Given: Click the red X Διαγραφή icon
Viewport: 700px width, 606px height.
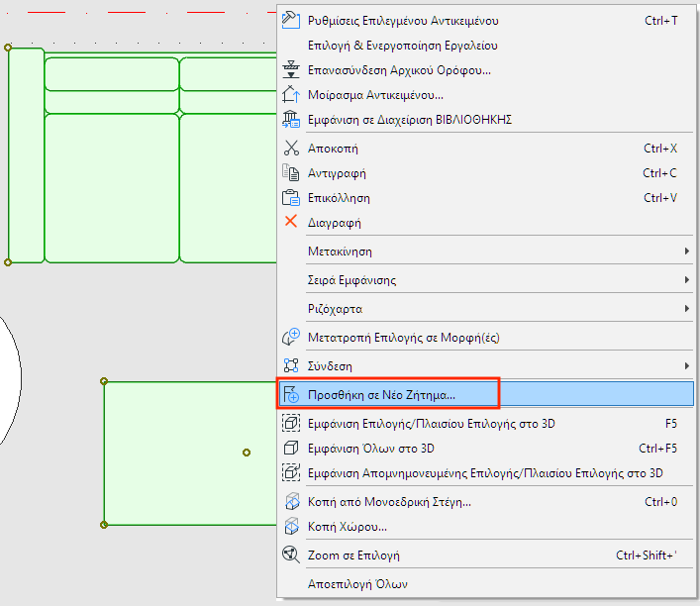Looking at the screenshot, I should [x=291, y=222].
